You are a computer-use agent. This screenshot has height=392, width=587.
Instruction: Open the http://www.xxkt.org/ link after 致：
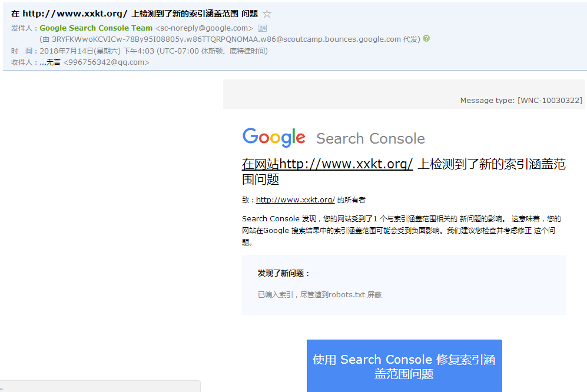tap(296, 200)
